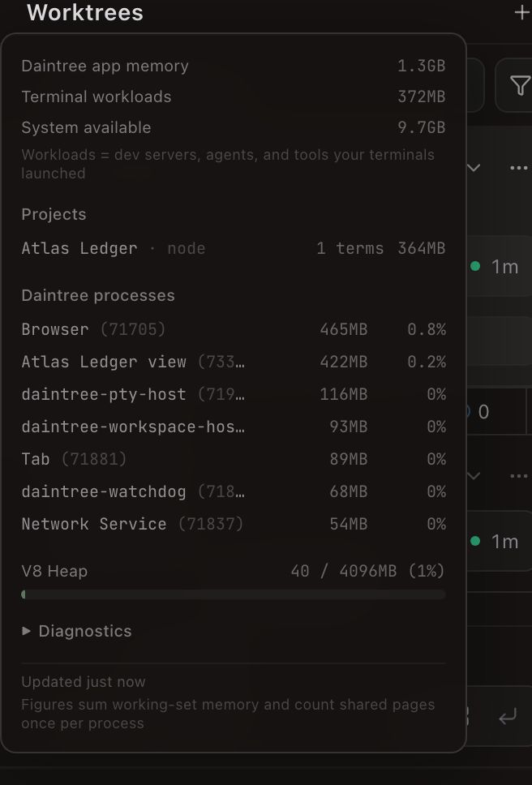The height and width of the screenshot is (785, 532).
Task: Click the Worktrees heading
Action: [x=85, y=12]
